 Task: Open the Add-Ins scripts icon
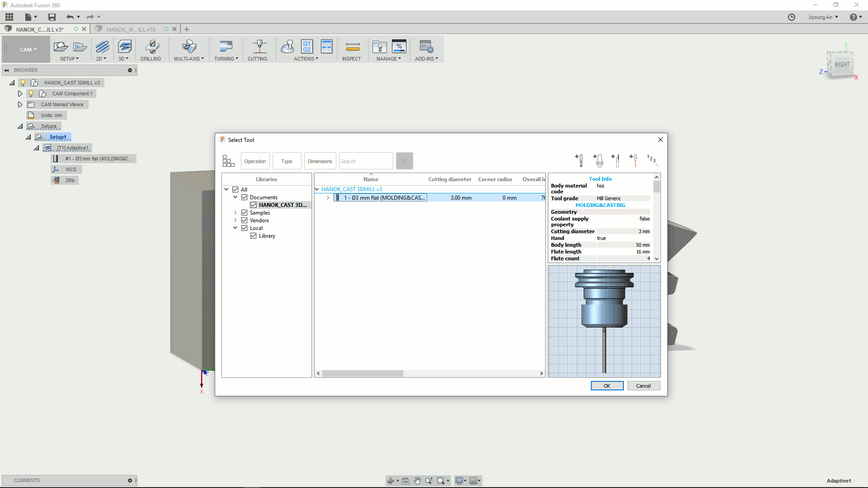pyautogui.click(x=426, y=47)
